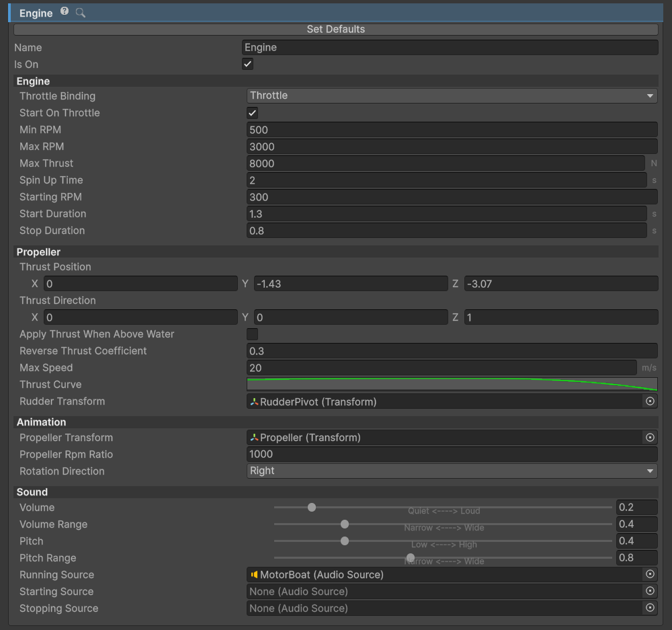This screenshot has width=672, height=630.
Task: Click the search magnifier icon beside Engine
Action: coord(81,13)
